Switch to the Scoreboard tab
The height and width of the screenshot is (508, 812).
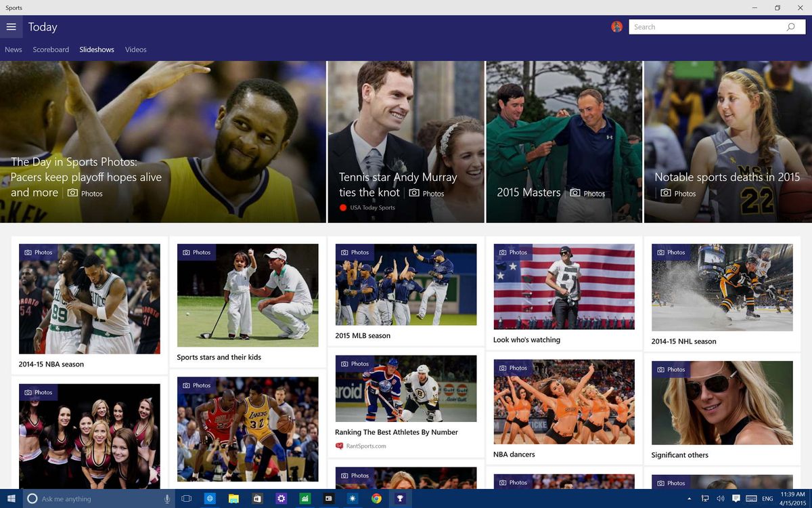click(x=51, y=49)
